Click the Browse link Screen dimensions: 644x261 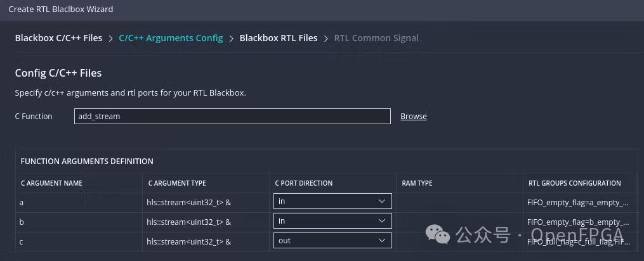point(414,117)
